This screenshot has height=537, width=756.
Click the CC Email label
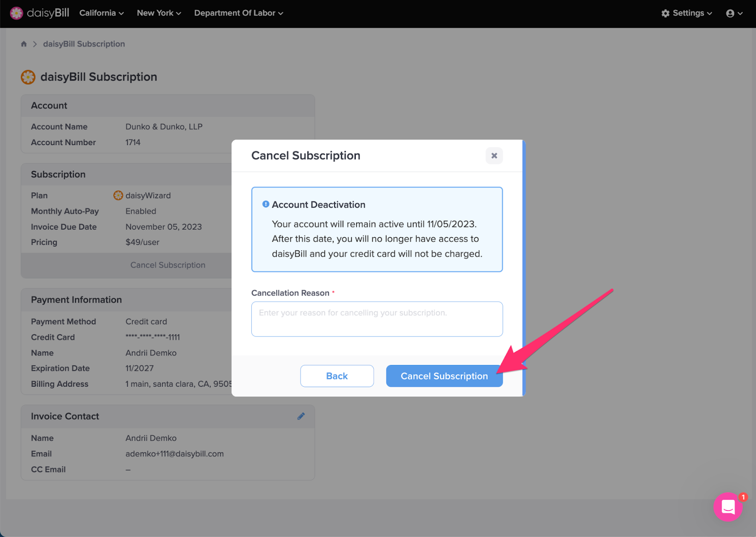(x=48, y=469)
